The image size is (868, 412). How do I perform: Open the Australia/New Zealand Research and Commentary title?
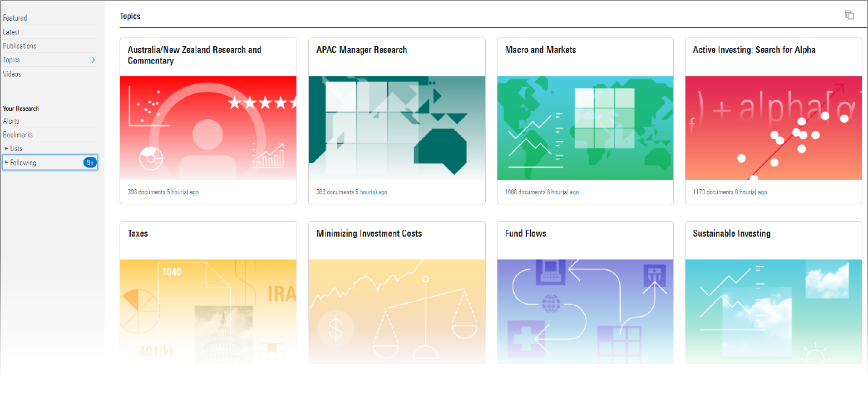(x=194, y=55)
